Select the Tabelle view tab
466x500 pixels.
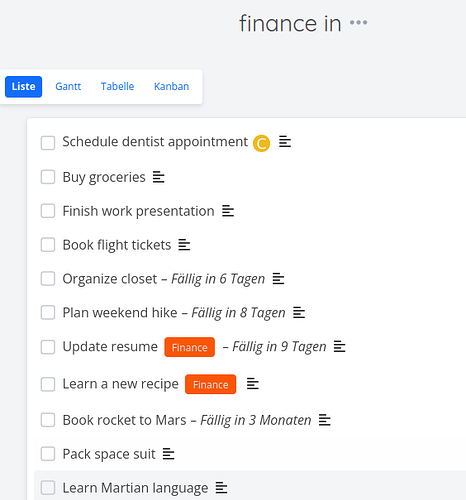tap(117, 87)
